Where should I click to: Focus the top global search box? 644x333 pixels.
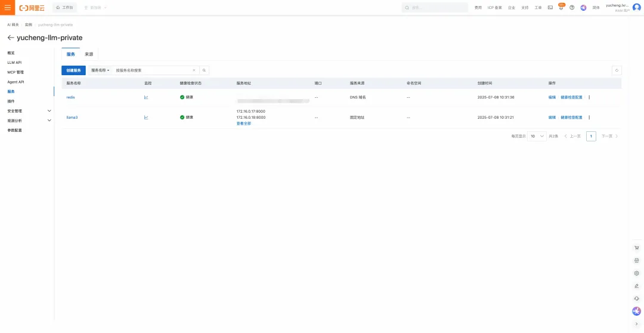[435, 8]
